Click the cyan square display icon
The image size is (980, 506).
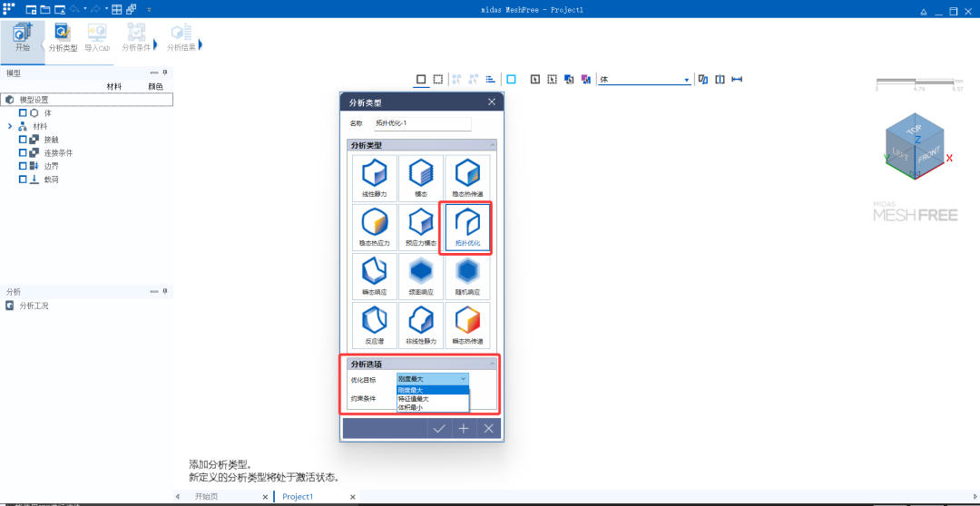pos(511,79)
